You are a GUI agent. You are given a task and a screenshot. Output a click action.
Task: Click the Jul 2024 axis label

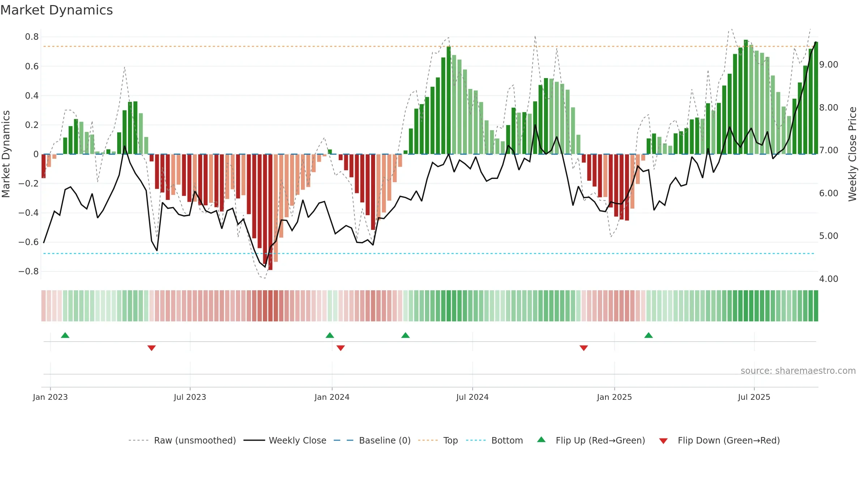[472, 397]
